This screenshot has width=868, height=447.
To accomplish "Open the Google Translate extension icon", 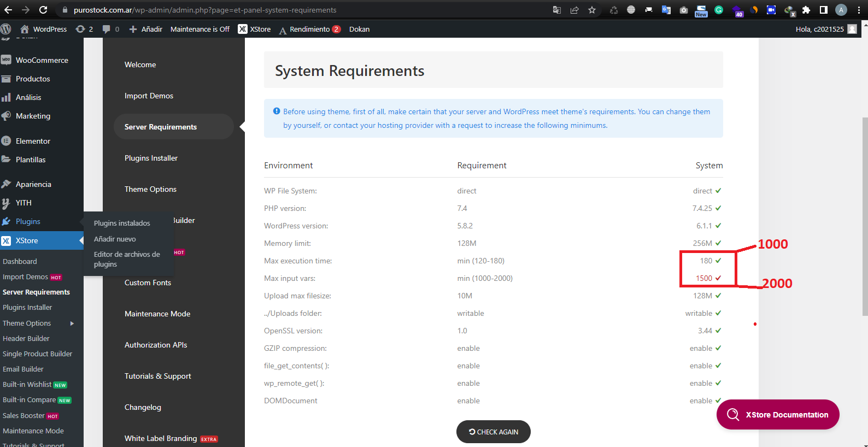I will coord(666,10).
